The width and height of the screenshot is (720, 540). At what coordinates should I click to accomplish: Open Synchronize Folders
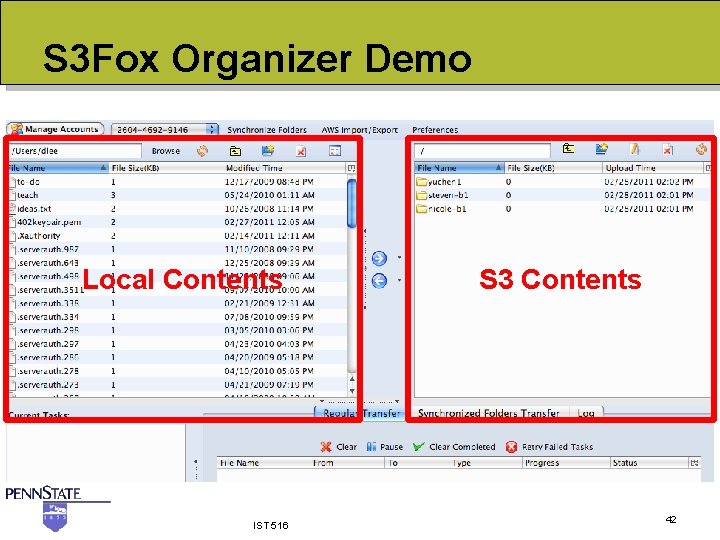click(267, 130)
